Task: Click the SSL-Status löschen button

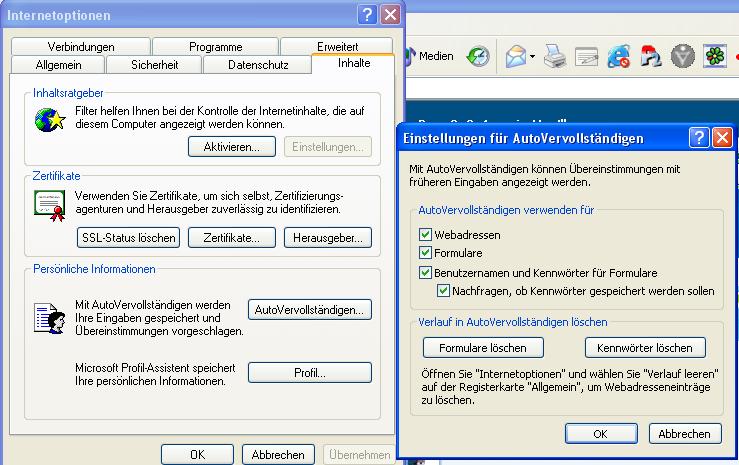Action: point(128,237)
